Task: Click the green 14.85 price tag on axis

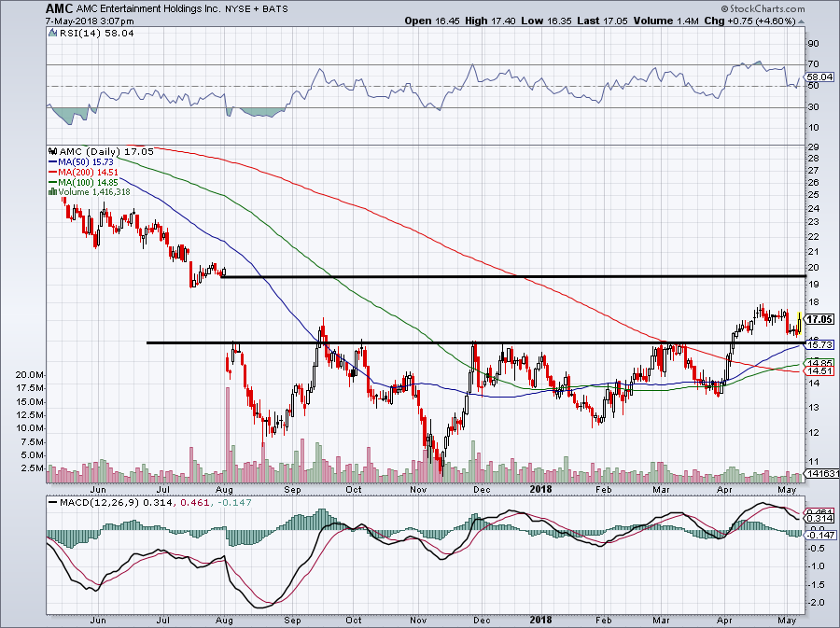Action: pyautogui.click(x=820, y=363)
